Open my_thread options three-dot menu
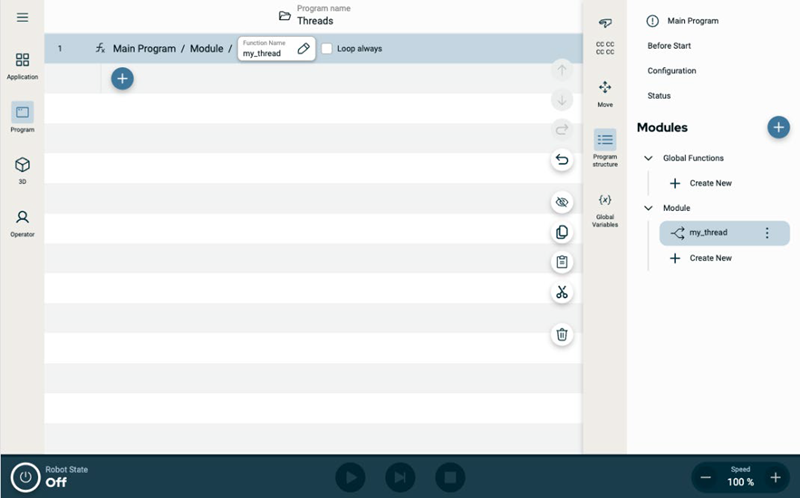 click(767, 233)
